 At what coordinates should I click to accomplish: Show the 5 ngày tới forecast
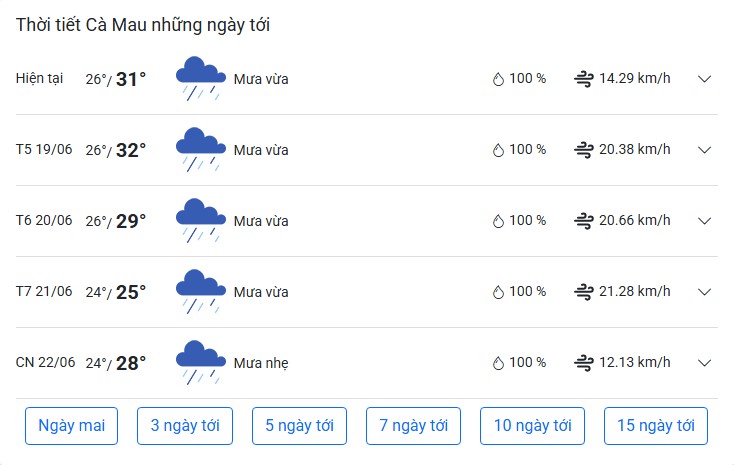click(x=299, y=426)
